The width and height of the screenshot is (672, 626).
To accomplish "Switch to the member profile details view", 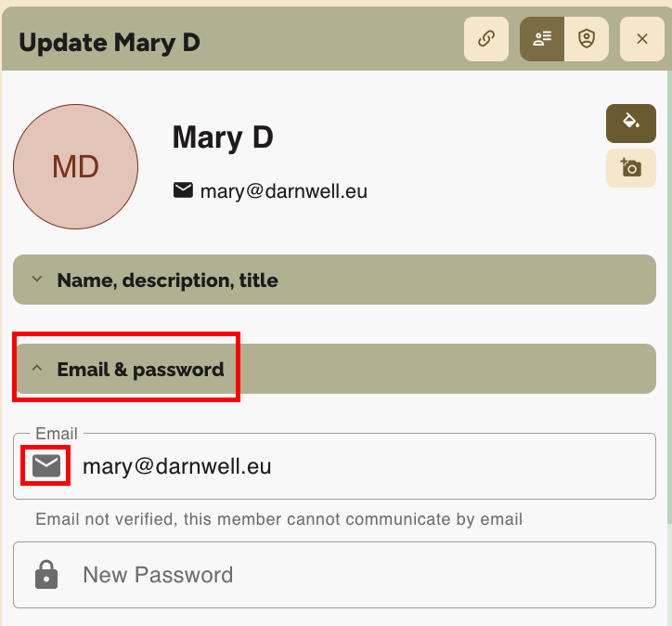I will coord(542,39).
